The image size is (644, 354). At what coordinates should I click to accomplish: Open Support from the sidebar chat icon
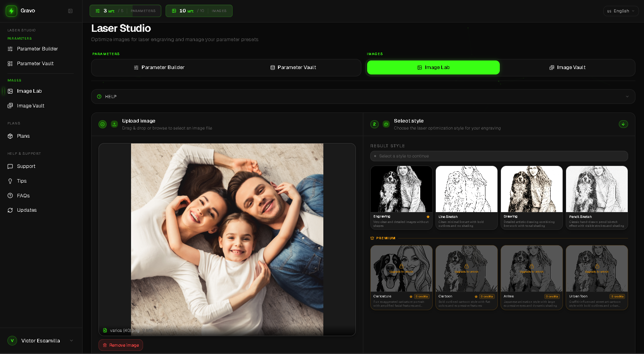[10, 166]
